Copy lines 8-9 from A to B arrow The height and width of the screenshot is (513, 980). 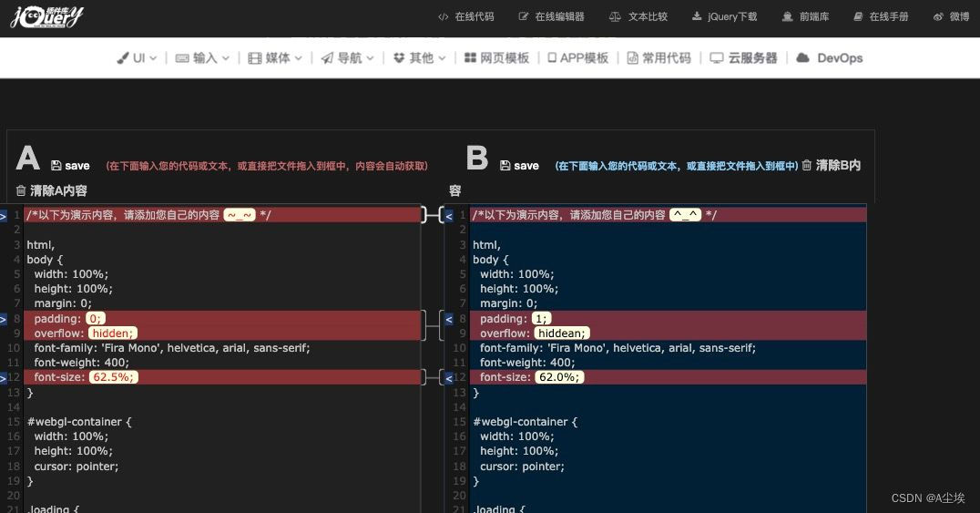pos(3,320)
